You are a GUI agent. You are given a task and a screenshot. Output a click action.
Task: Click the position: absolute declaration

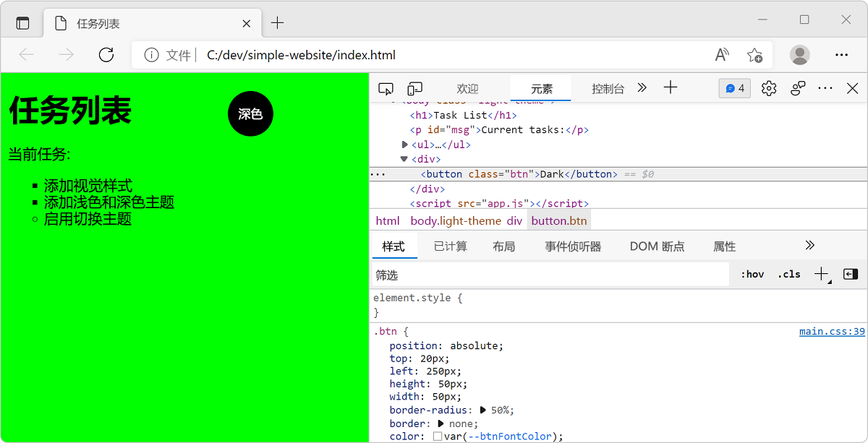coord(446,345)
